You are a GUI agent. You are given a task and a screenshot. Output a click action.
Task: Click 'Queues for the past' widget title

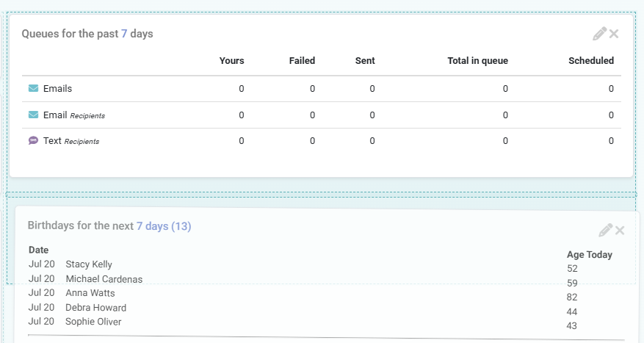(70, 34)
